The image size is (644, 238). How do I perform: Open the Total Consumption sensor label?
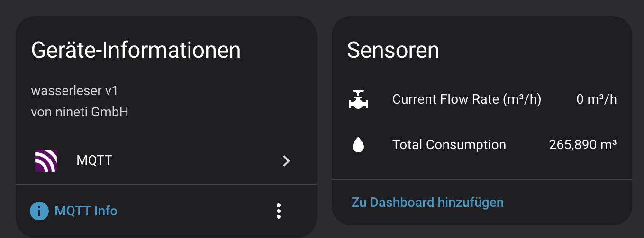[449, 145]
